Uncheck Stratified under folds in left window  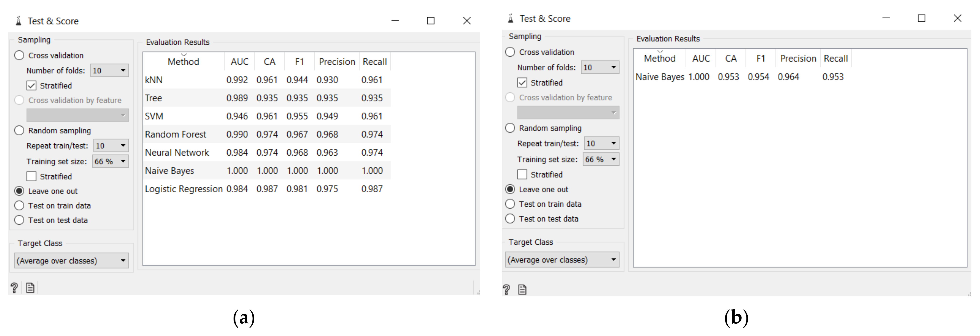[31, 85]
